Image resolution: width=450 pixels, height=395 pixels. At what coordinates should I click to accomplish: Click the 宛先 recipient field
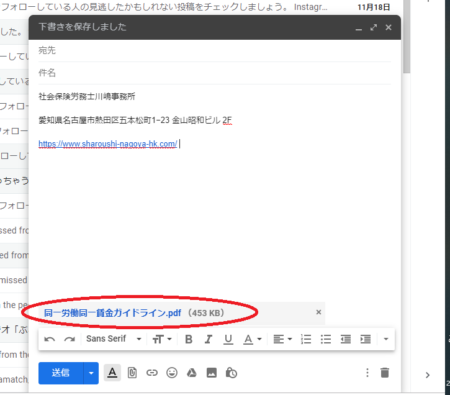[215, 51]
